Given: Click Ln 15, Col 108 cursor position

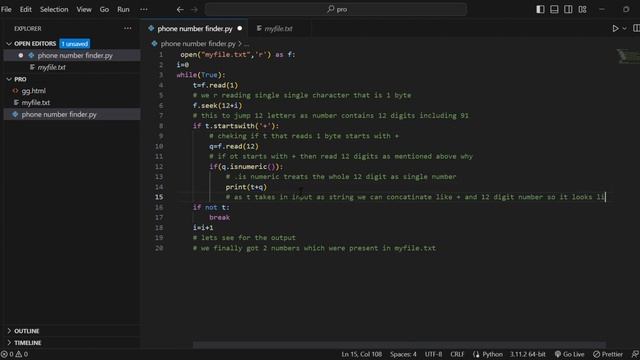Looking at the screenshot, I should point(362,354).
